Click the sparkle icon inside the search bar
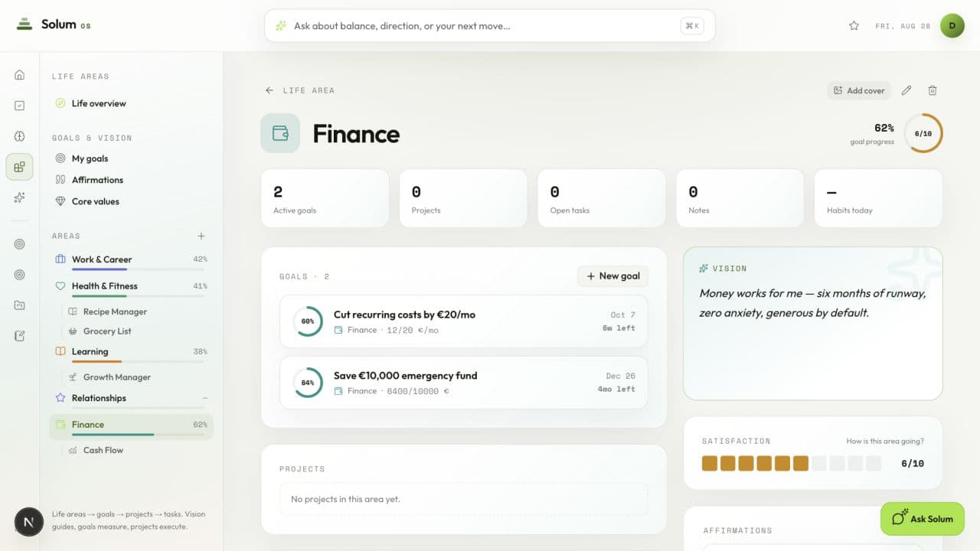This screenshot has width=980, height=551. pyautogui.click(x=281, y=26)
